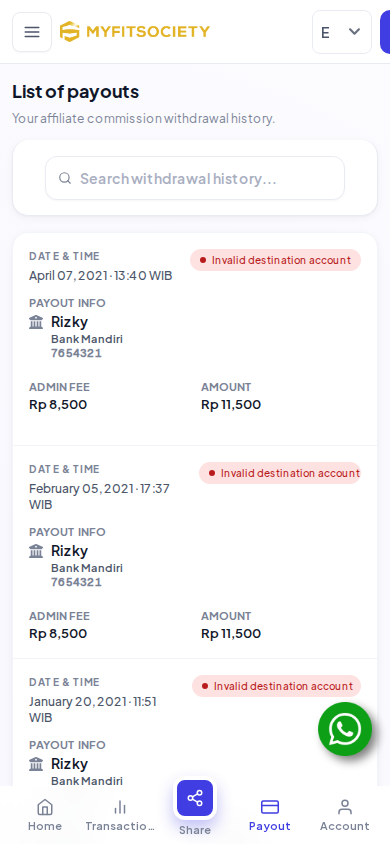The height and width of the screenshot is (844, 390).
Task: Click the bank icon beside the April payout's Rizky
Action: coord(36,322)
